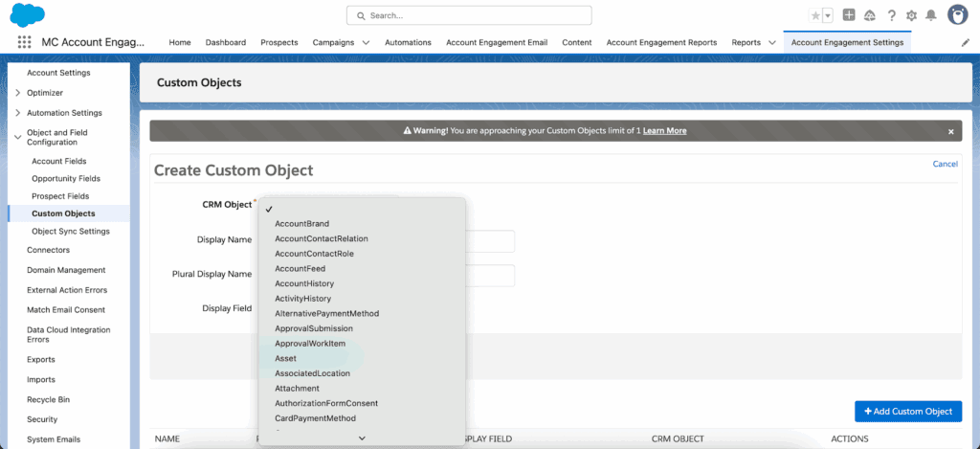The height and width of the screenshot is (449, 980).
Task: Click the dropdown scroll-down chevron
Action: (362, 438)
